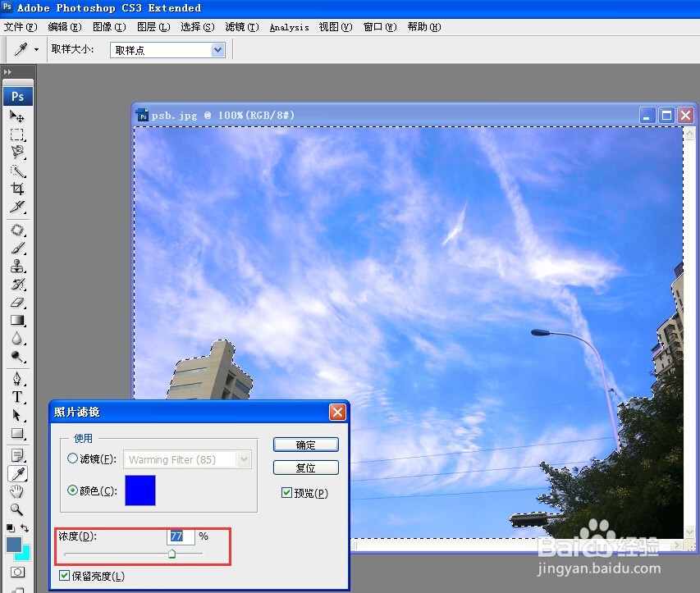Open the 图像 menu
Image resolution: width=700 pixels, height=593 pixels.
(109, 26)
